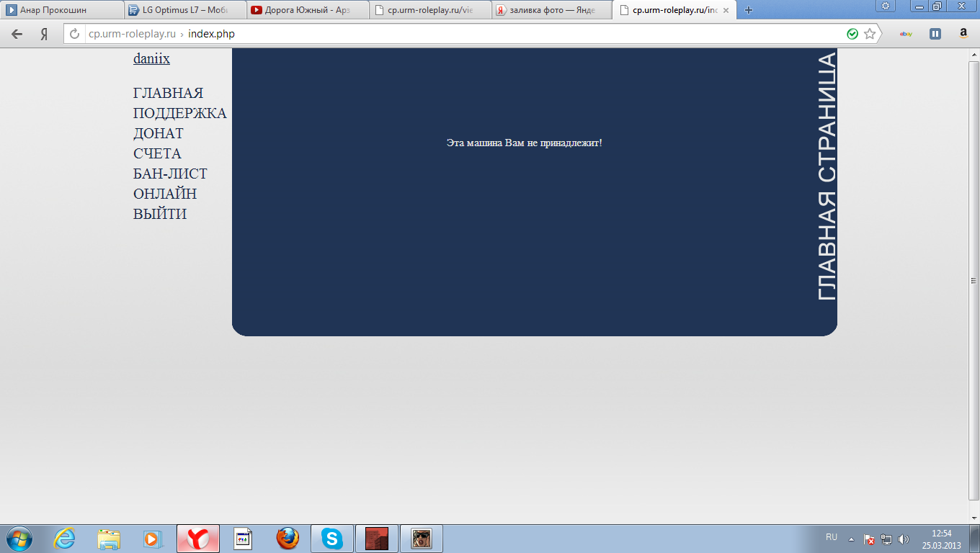Open the eBay extension icon
Viewport: 980px width, 553px height.
pyautogui.click(x=906, y=34)
